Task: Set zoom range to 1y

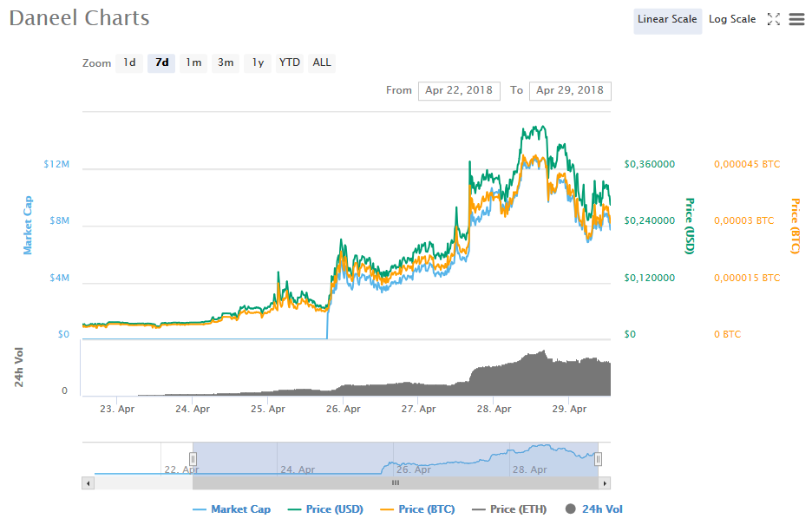Action: 258,62
